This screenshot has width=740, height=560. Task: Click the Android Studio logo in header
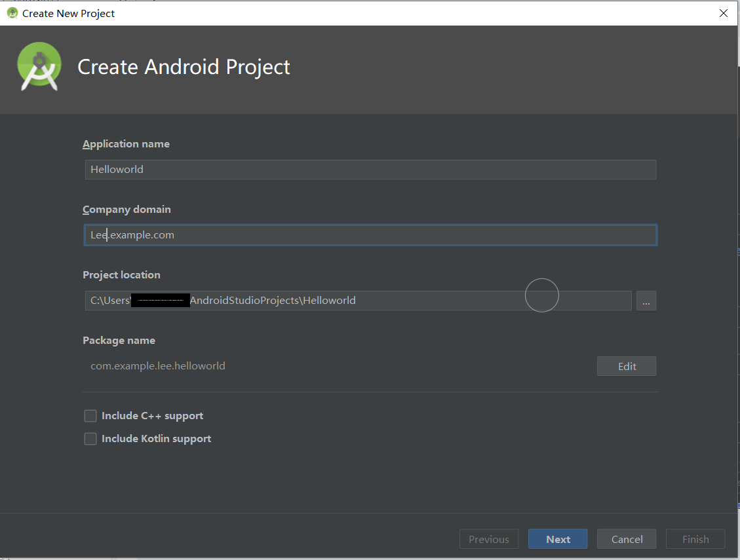tap(39, 66)
